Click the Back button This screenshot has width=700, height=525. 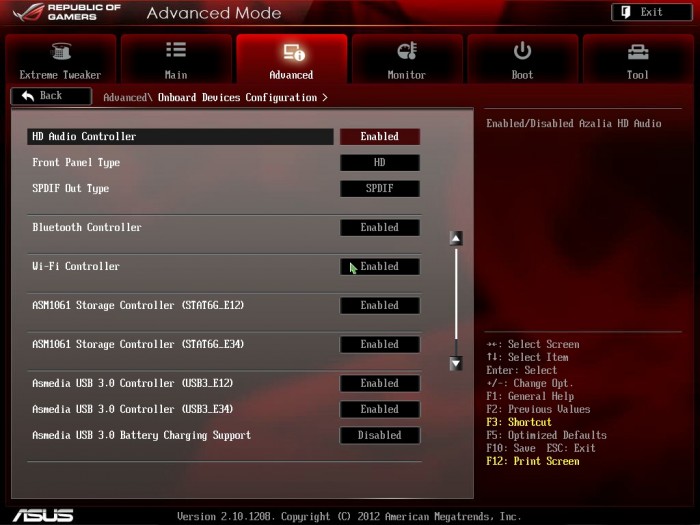51,96
